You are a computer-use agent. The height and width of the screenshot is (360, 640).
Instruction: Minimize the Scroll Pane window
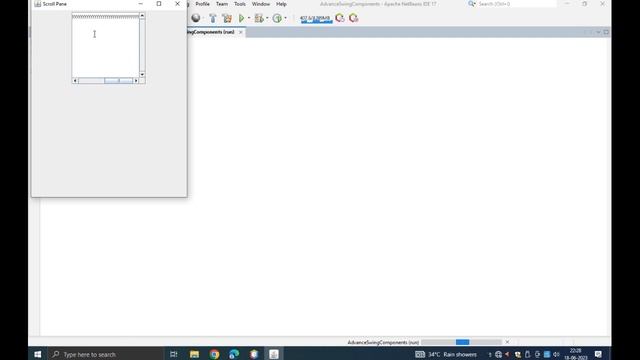[140, 4]
